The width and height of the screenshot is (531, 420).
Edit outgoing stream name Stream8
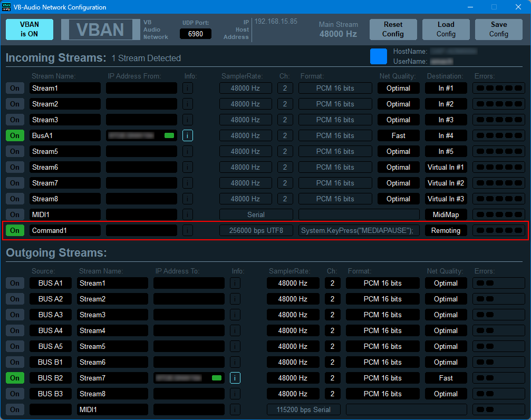tap(112, 394)
